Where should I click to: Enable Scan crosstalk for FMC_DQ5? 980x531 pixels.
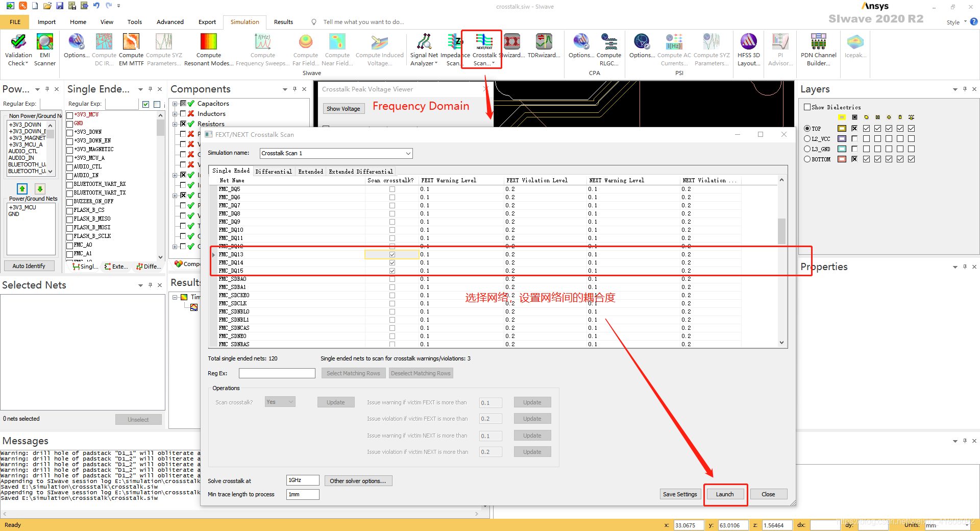[x=392, y=189]
